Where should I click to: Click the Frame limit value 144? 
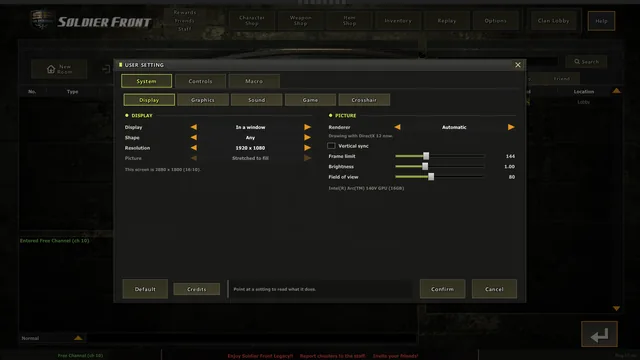[510, 156]
